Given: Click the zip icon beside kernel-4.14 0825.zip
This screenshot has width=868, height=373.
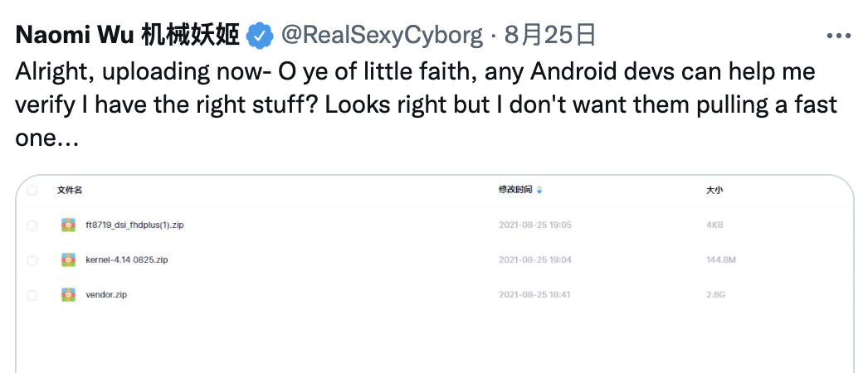Looking at the screenshot, I should (x=68, y=259).
